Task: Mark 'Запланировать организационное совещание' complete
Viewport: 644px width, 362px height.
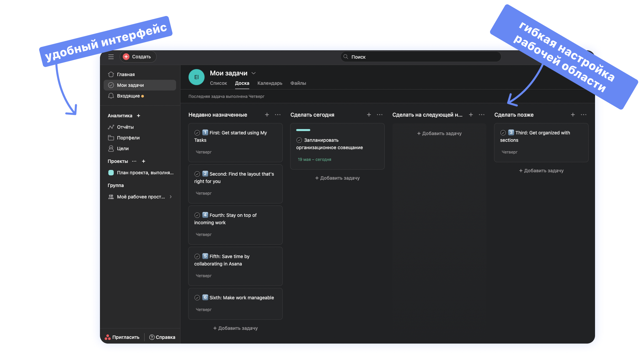Action: pyautogui.click(x=299, y=140)
